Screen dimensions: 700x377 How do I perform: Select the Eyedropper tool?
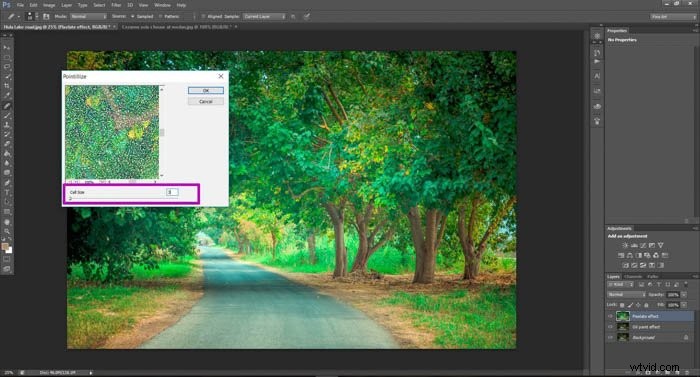[7, 96]
